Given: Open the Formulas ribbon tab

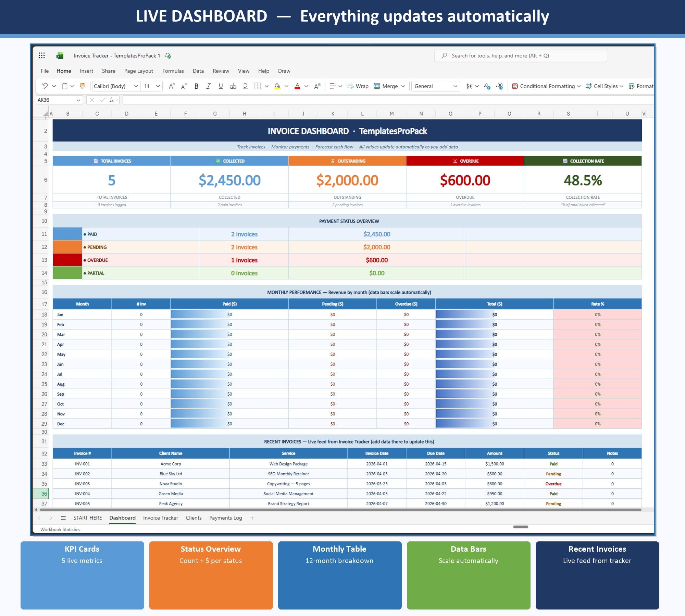Looking at the screenshot, I should pos(173,71).
